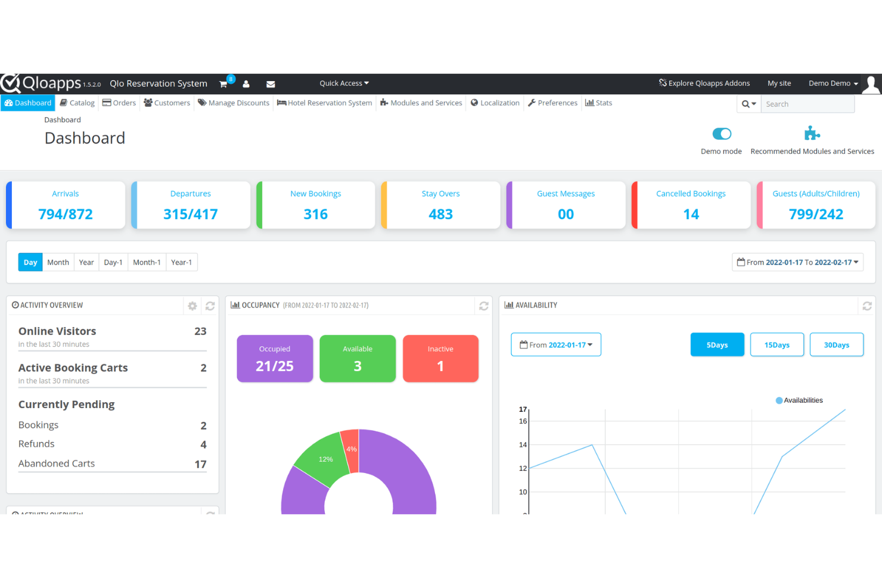Image resolution: width=882 pixels, height=588 pixels.
Task: Open the Dashboard menu tab
Action: [28, 103]
